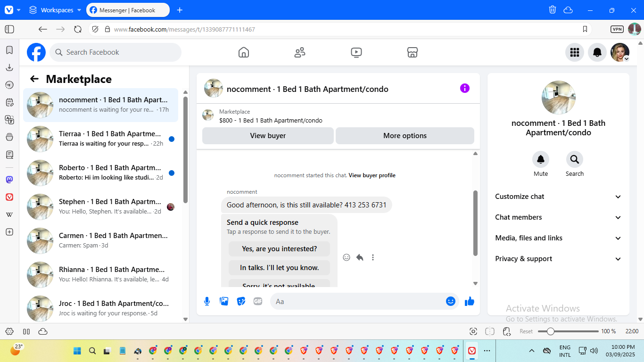Toggle the Vivaldi side panel
The width and height of the screenshot is (644, 362).
point(9,29)
